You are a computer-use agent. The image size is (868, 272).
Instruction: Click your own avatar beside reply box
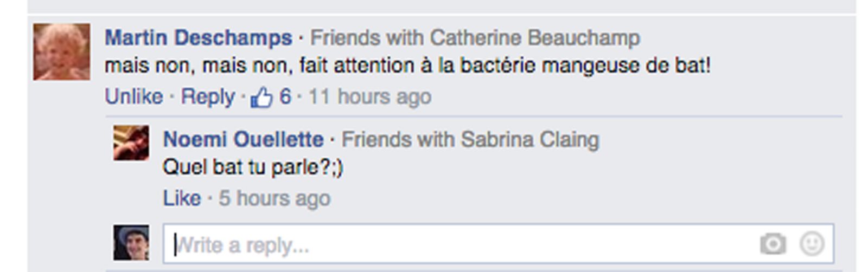[131, 243]
